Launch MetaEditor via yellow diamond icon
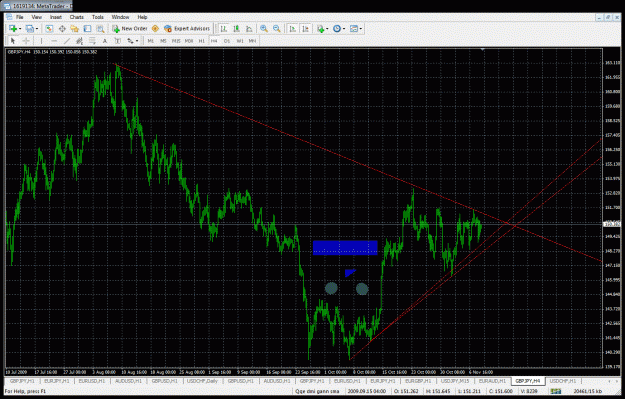625x399 pixels. 155,29
